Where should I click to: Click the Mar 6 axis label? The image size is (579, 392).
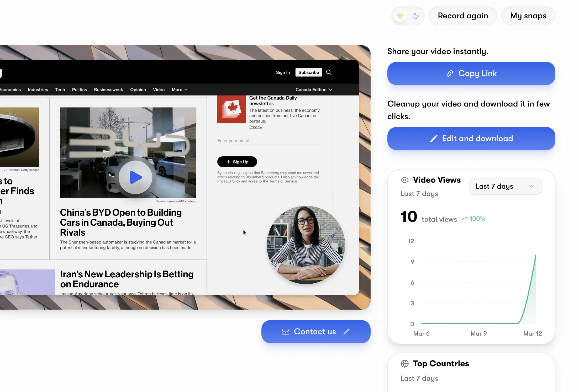pyautogui.click(x=421, y=333)
